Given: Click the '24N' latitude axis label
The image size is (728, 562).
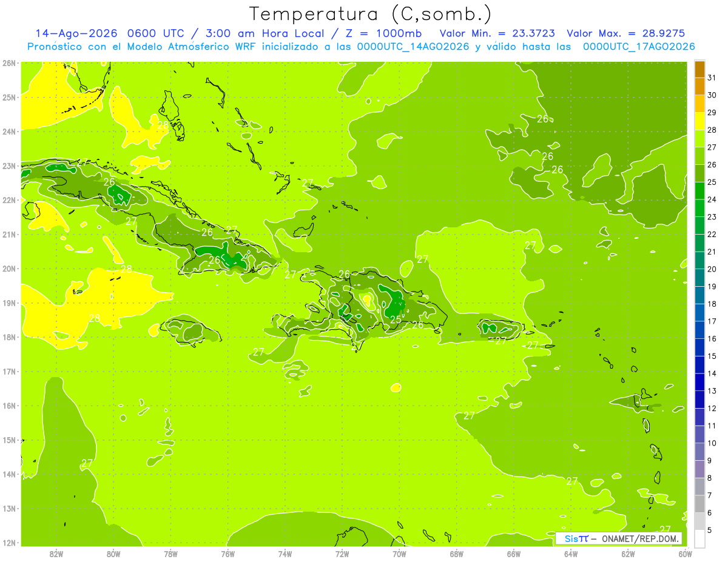Looking at the screenshot, I should tap(8, 131).
